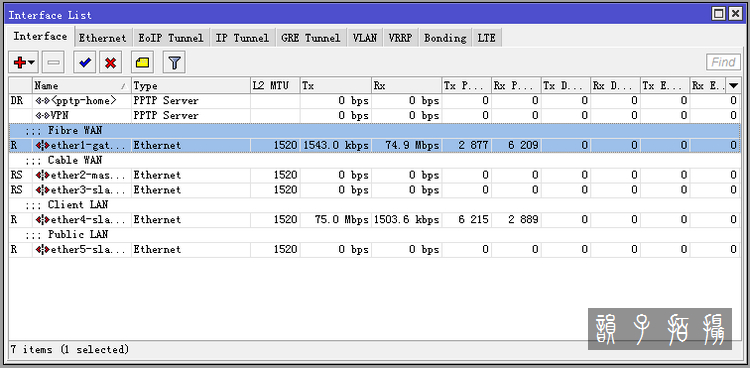
Task: Sort by Tx D... drops column header
Action: 566,86
